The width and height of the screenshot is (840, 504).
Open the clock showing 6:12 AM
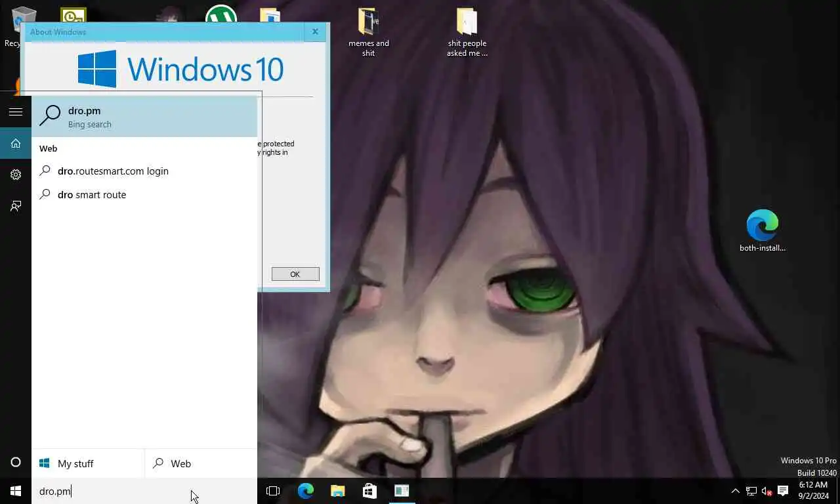[x=813, y=490]
